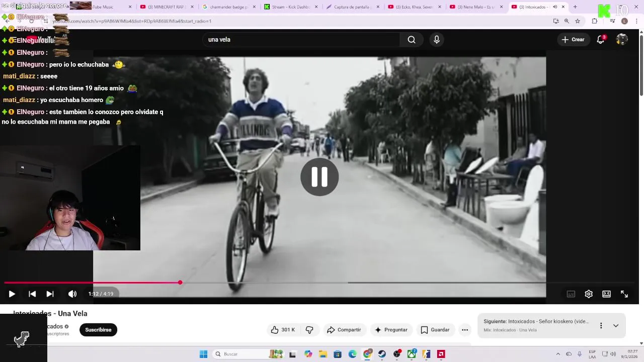Launch Copilot from the taskbar

click(308, 354)
